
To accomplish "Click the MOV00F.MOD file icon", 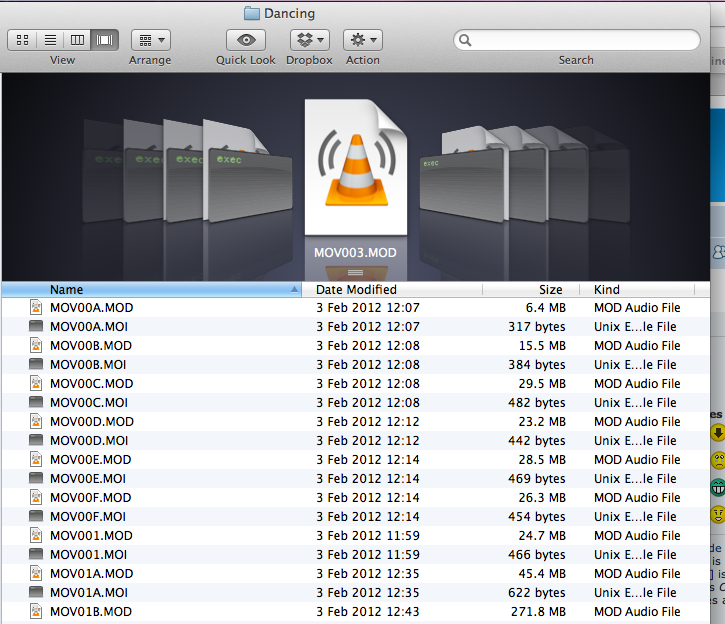I will tap(36, 497).
